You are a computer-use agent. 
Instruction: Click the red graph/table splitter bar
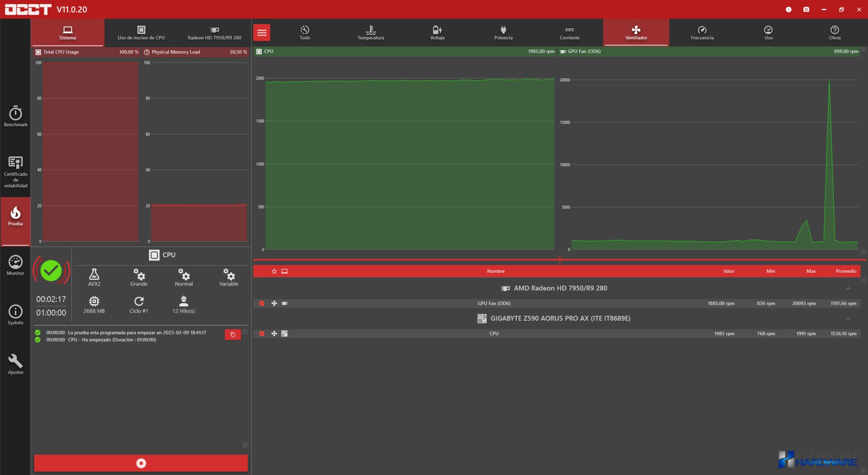559,260
